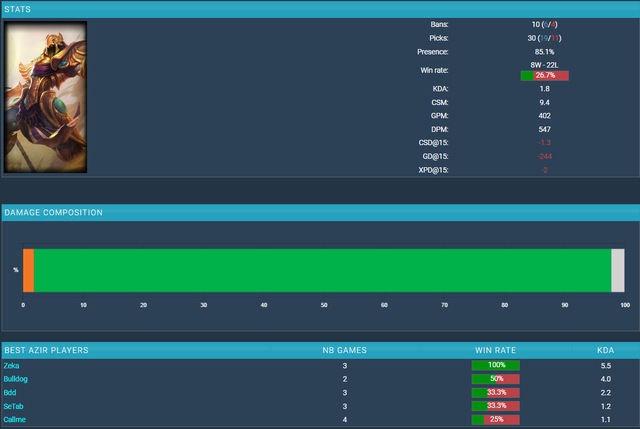The image size is (640, 429).
Task: Click the grey segment of damage bar
Action: [617, 270]
